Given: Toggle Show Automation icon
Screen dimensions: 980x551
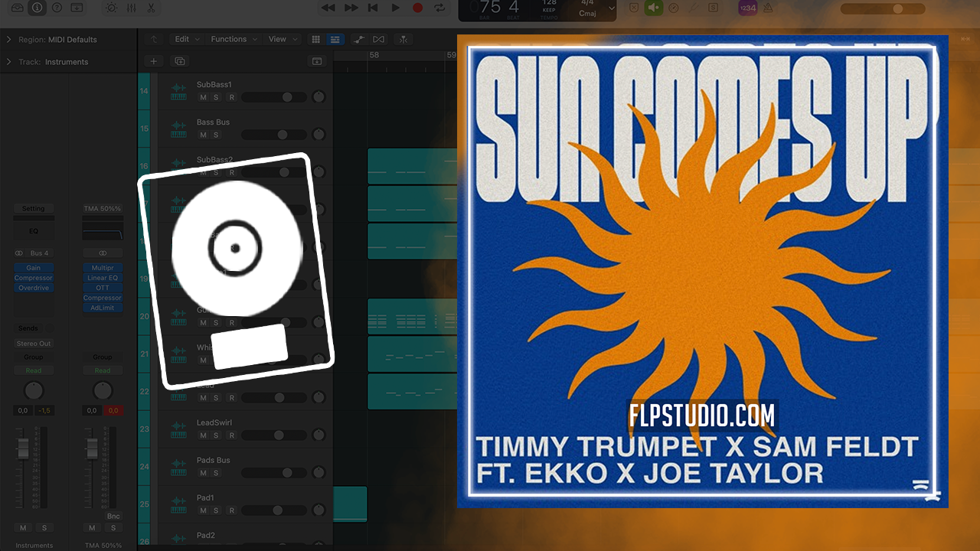Looking at the screenshot, I should [x=360, y=39].
